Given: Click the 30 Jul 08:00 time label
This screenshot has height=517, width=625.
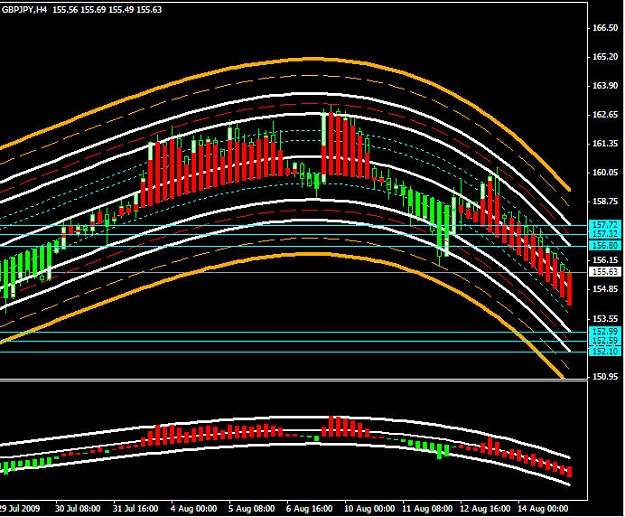Looking at the screenshot, I should (x=78, y=509).
